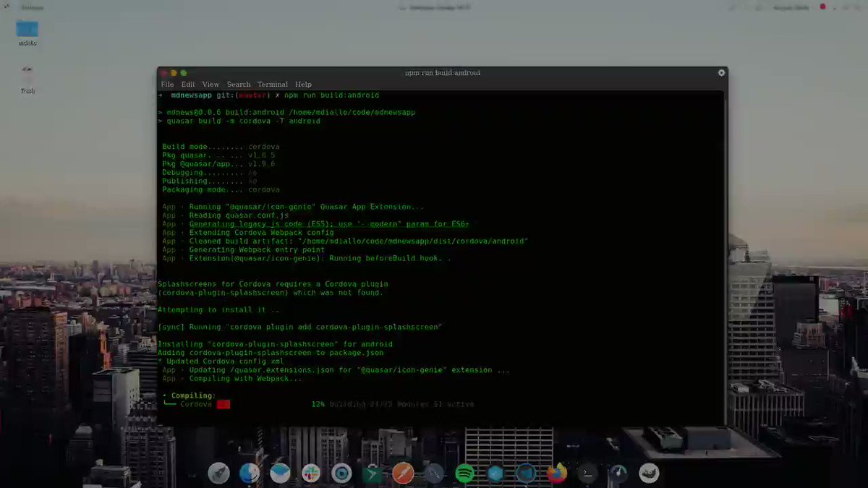Open the blue hexagon app in dock
The width and height of the screenshot is (868, 488).
[495, 474]
